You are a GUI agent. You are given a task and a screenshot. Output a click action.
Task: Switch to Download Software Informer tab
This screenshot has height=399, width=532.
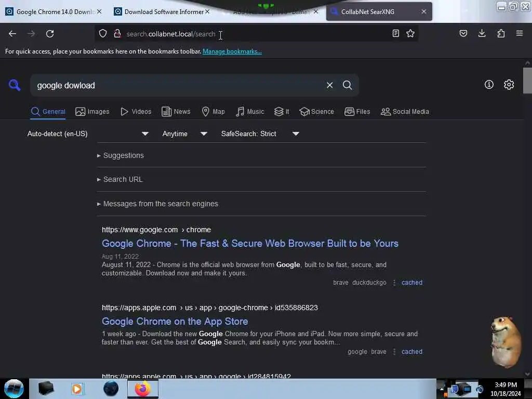(160, 11)
